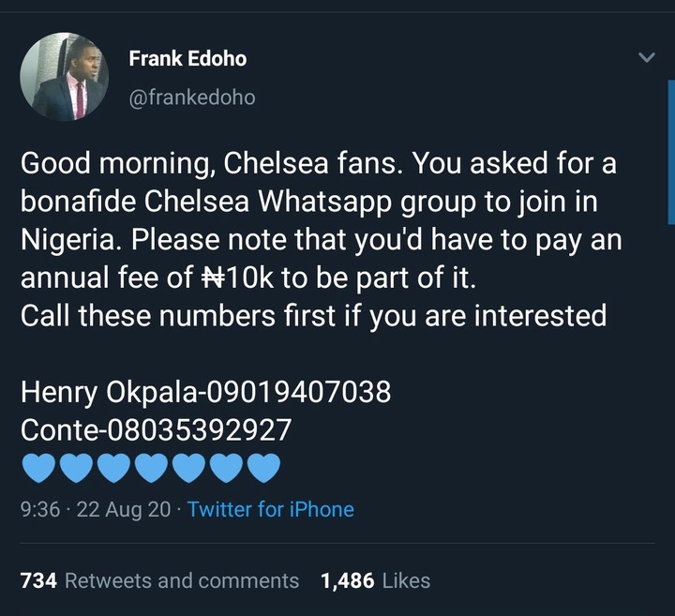This screenshot has width=675, height=616.
Task: Click the right-edge scrollbar thumb
Action: (x=671, y=150)
